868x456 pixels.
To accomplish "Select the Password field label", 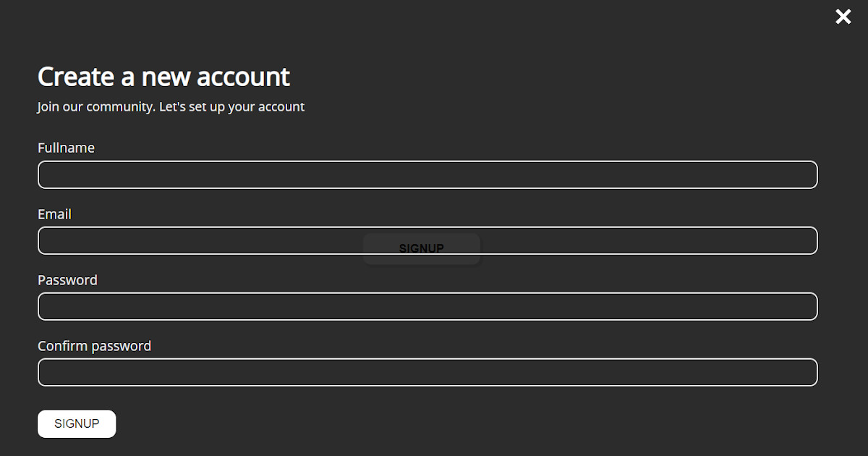I will (67, 280).
